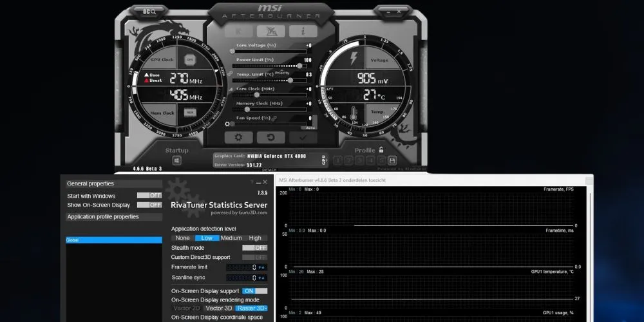
Task: Click the link icon beside Temp. Limit
Action: (230, 74)
